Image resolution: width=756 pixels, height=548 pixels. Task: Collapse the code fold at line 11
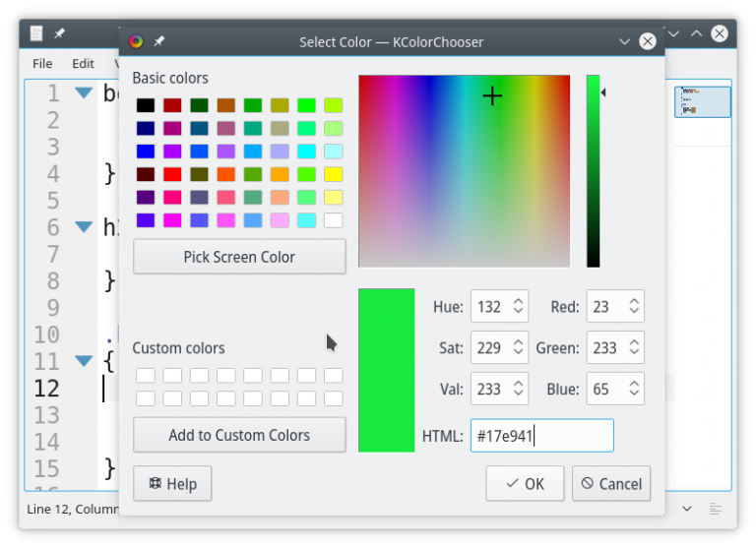tap(84, 361)
